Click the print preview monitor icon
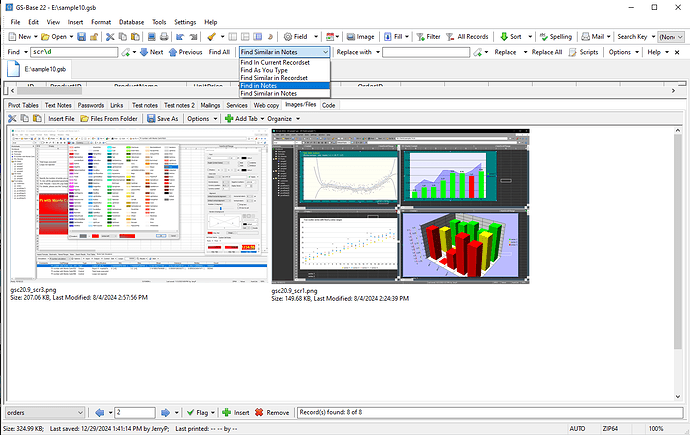 point(151,37)
